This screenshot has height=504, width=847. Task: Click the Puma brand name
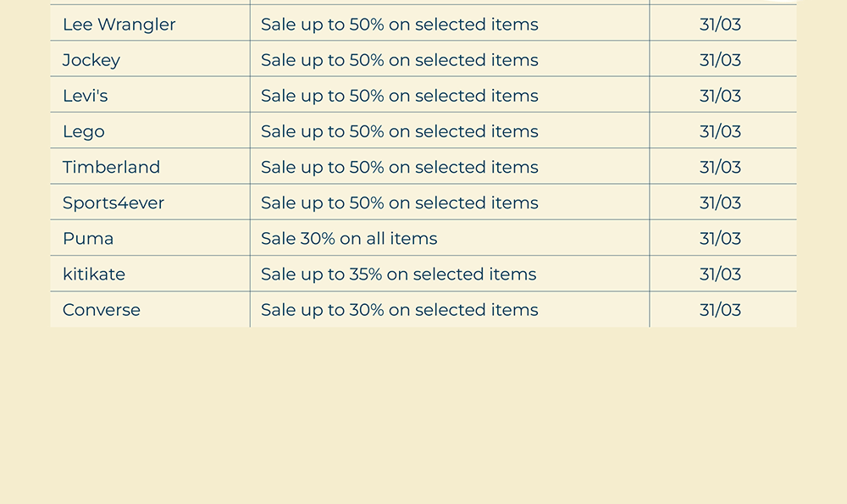coord(88,238)
